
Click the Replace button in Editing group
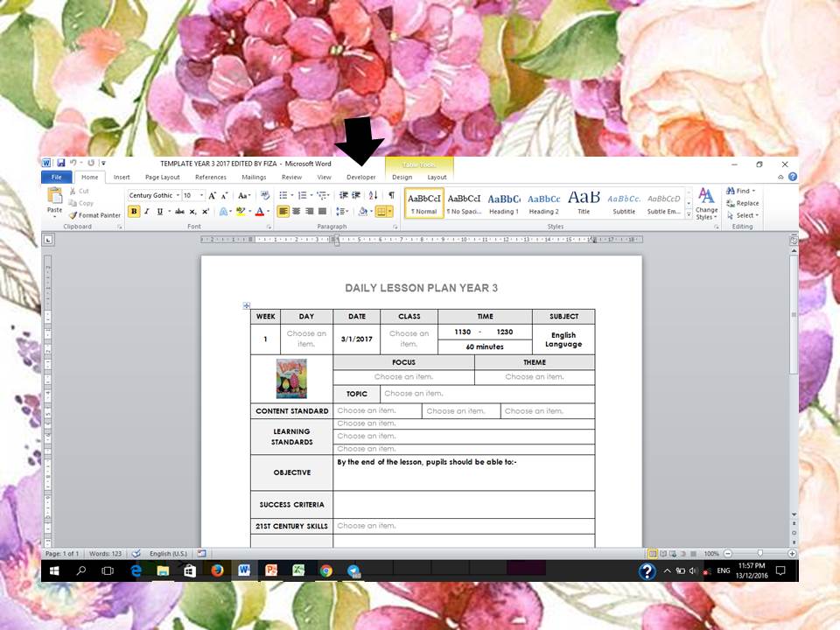tap(745, 203)
